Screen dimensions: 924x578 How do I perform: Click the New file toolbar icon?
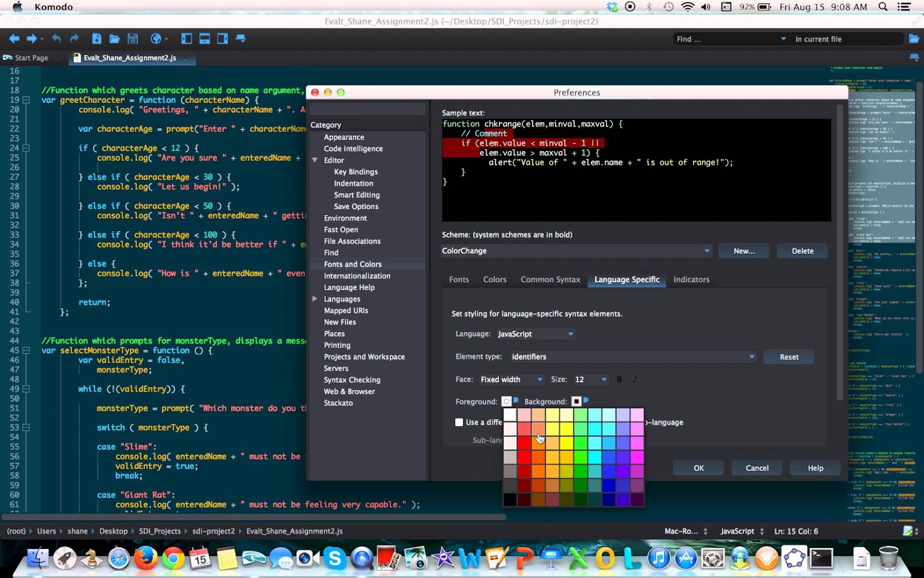pyautogui.click(x=96, y=39)
